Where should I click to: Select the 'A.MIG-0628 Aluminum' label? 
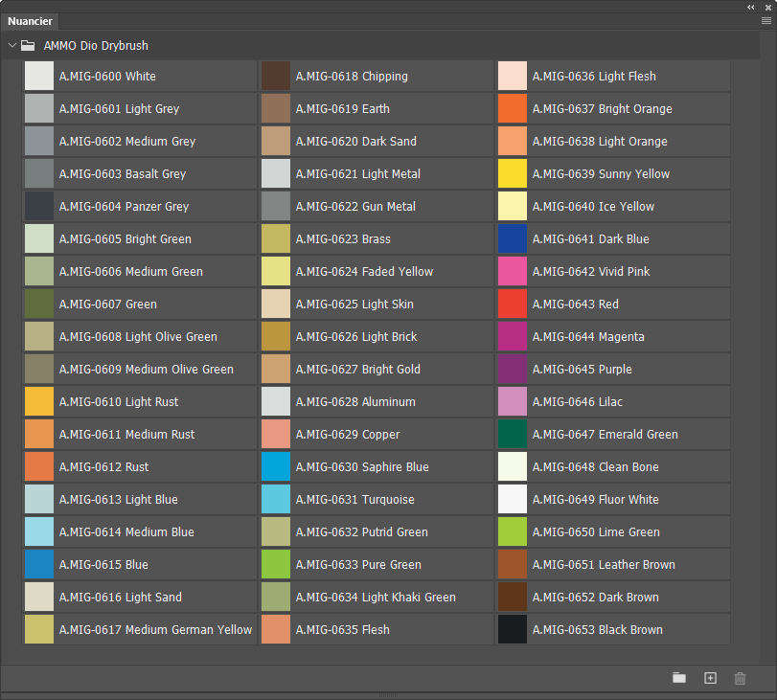pos(355,402)
